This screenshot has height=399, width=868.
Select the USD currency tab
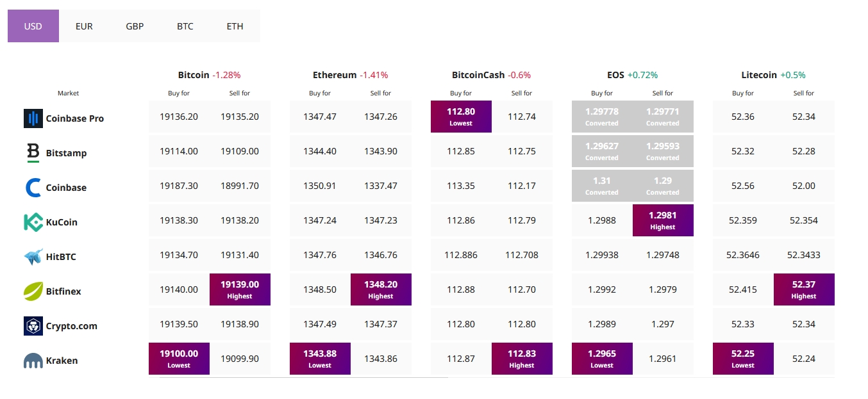tap(33, 26)
